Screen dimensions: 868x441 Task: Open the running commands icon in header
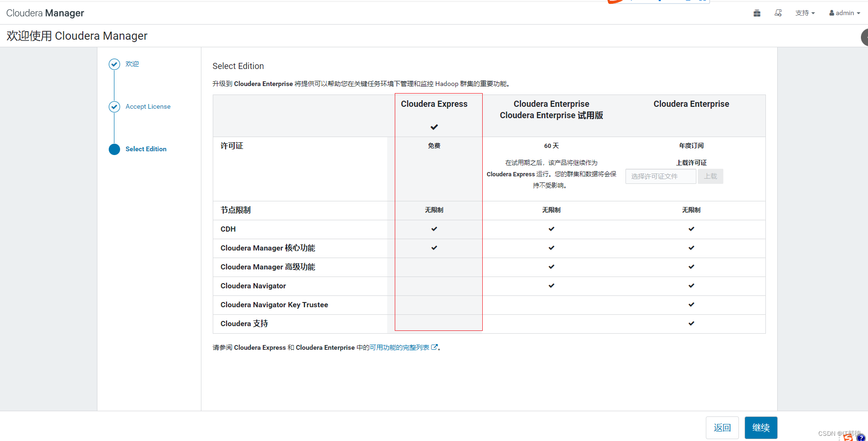pos(778,13)
